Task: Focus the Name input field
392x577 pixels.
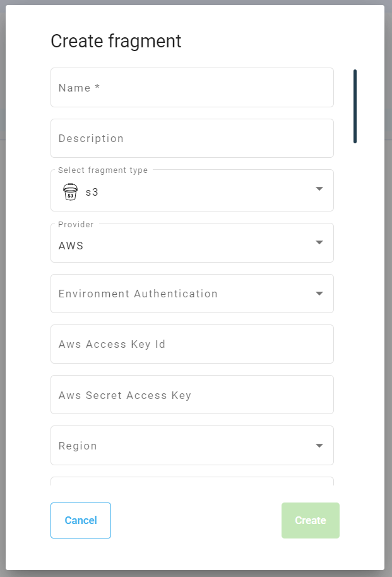Action: [192, 88]
